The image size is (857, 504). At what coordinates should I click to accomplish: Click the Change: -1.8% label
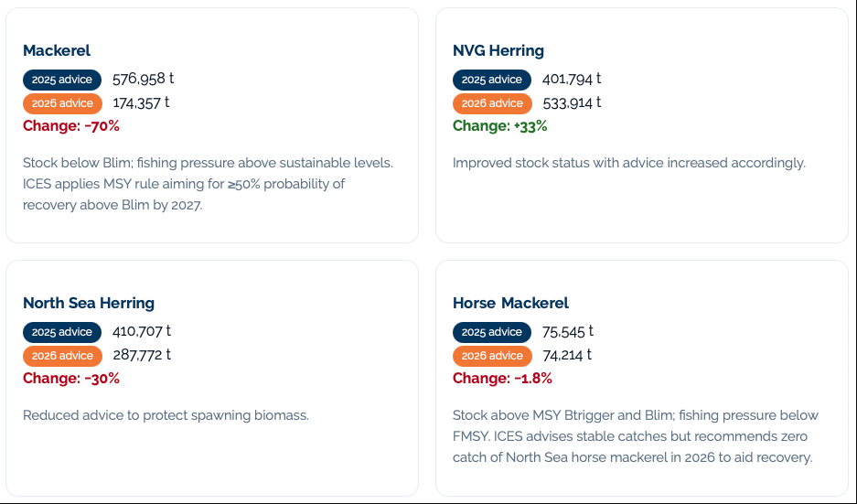click(502, 379)
